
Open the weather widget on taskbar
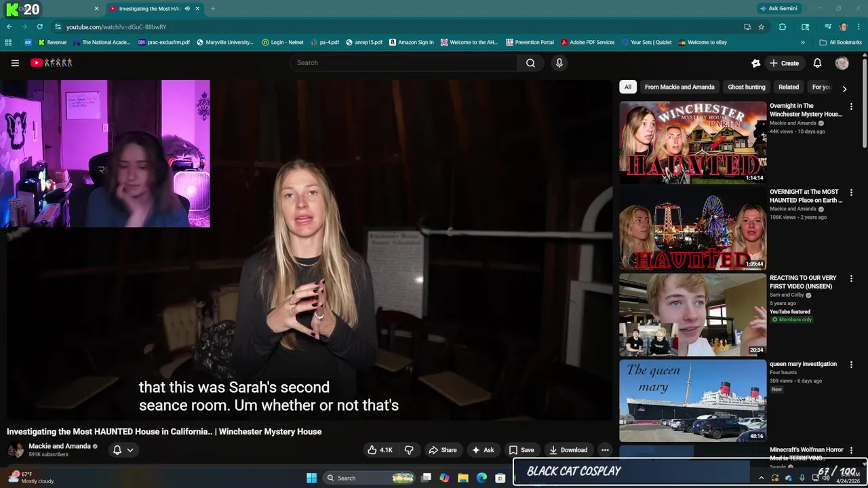click(31, 478)
